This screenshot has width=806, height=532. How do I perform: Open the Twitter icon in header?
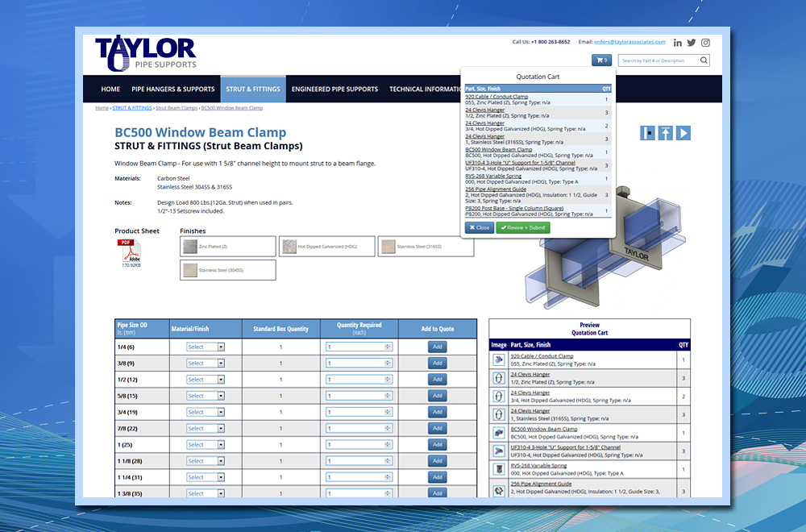point(692,43)
